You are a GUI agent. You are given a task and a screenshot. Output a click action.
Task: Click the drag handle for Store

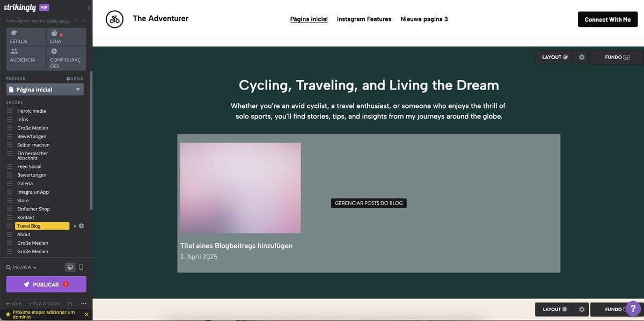[10, 201]
